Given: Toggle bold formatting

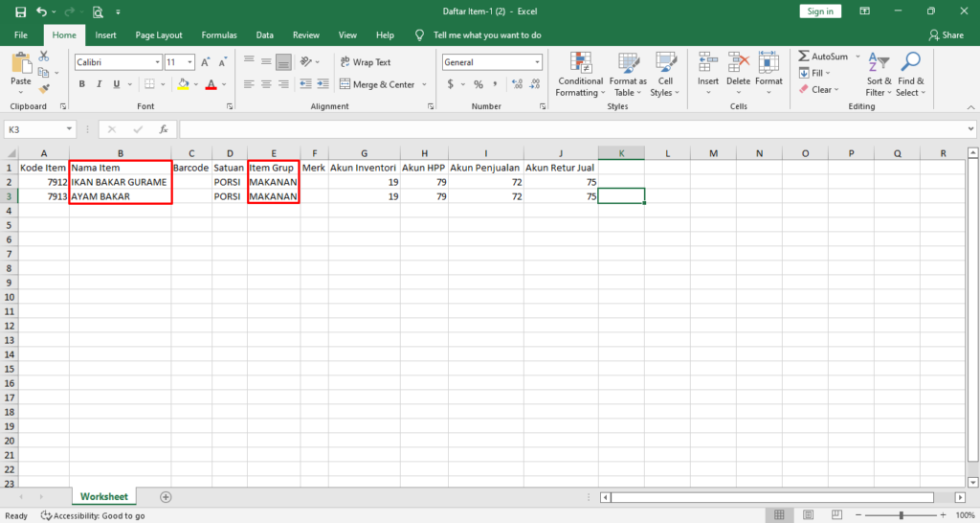Looking at the screenshot, I should [x=82, y=84].
